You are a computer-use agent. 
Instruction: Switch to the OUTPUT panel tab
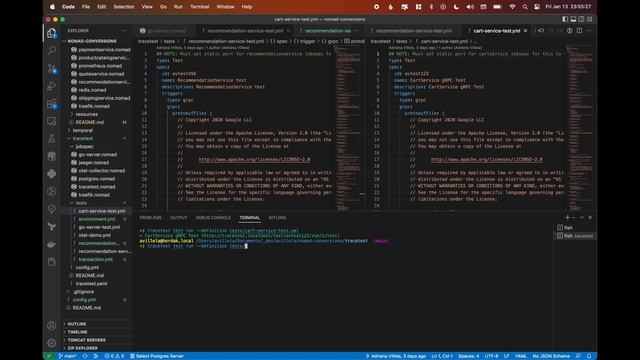[x=178, y=218]
